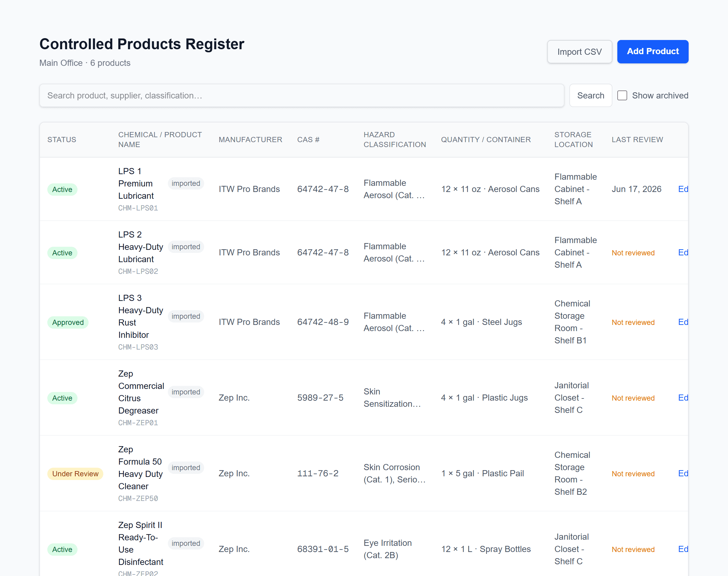Viewport: 728px width, 576px height.
Task: Click the LPS 3 Heavy-Duty Rust Inhibitor name
Action: pos(141,316)
